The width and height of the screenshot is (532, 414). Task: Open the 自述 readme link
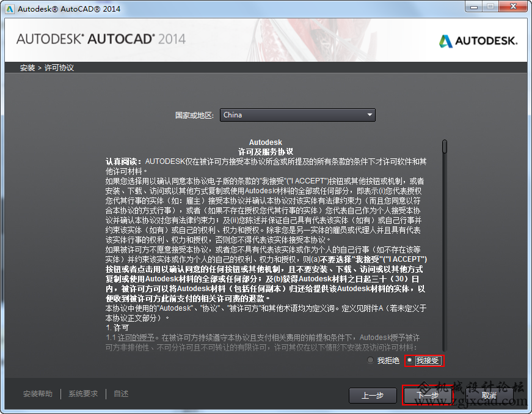pyautogui.click(x=121, y=394)
